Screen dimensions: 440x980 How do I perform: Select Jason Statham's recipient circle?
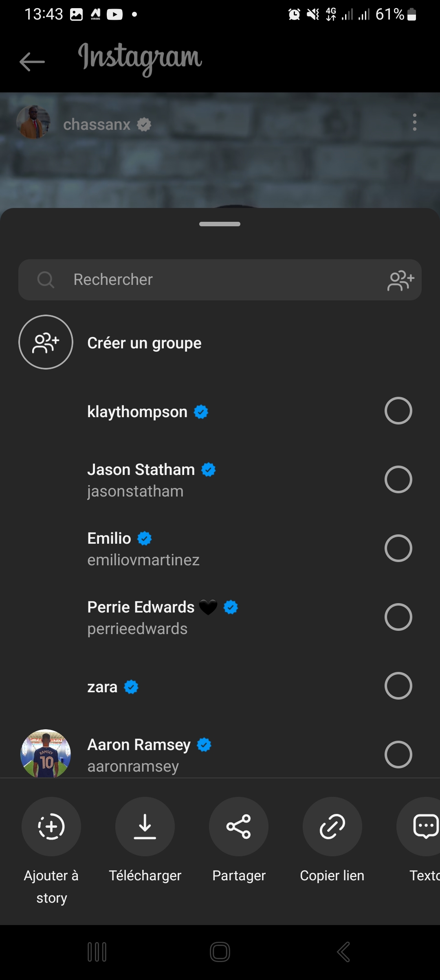click(x=398, y=479)
